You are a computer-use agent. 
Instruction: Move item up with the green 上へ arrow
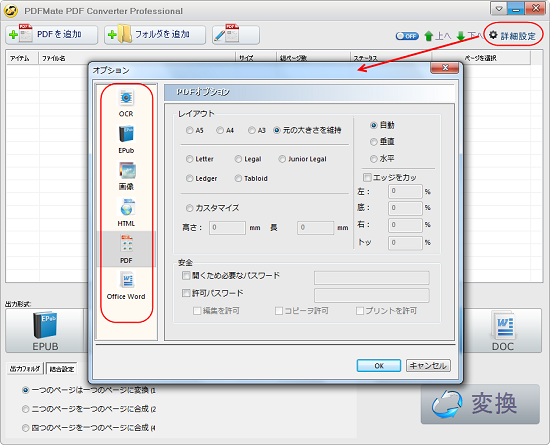(437, 36)
